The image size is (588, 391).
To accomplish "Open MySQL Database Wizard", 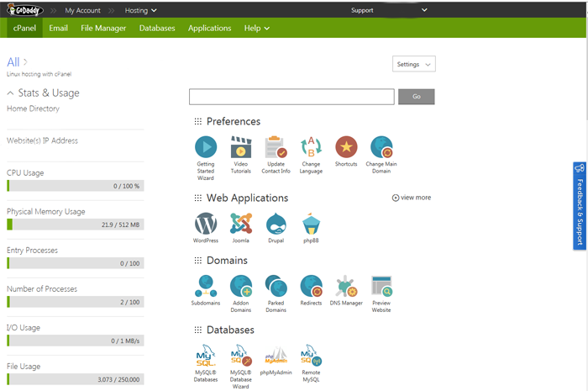I will (x=241, y=355).
